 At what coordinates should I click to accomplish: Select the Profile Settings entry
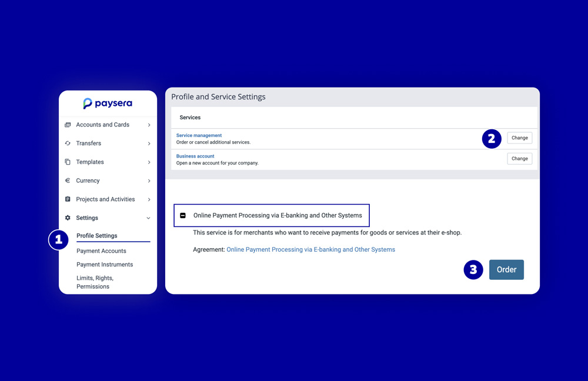point(96,236)
